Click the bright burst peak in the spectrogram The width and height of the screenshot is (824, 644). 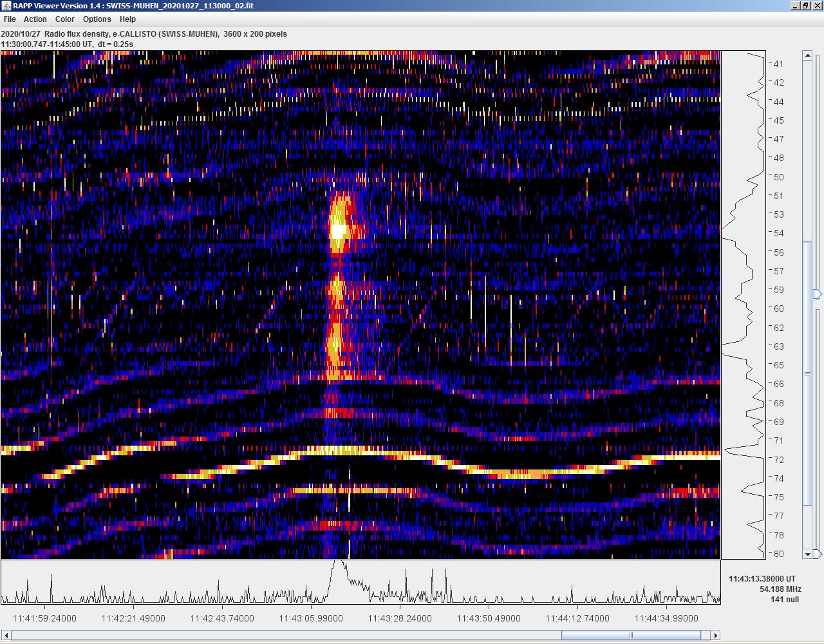click(338, 231)
